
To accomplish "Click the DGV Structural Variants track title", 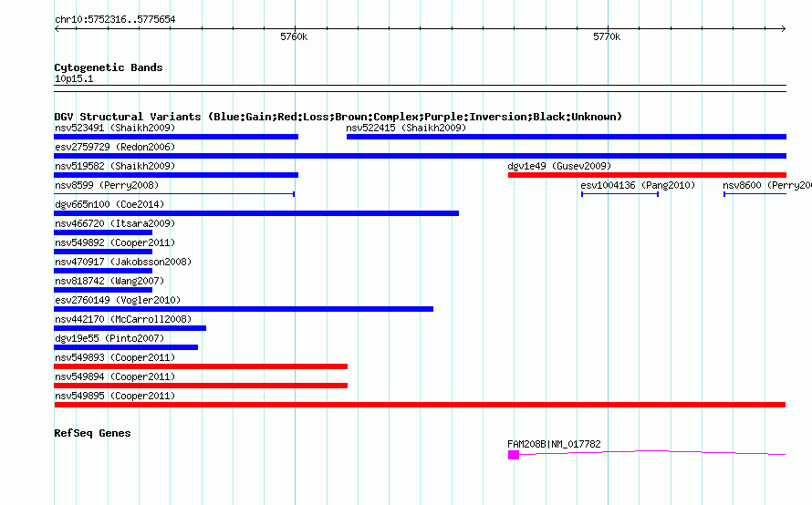I will click(x=338, y=117).
